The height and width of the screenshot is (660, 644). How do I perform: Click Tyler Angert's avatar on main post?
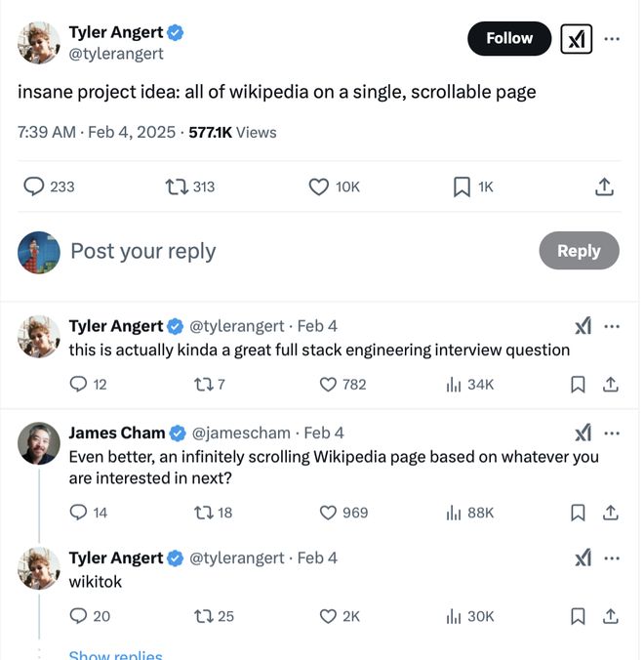(39, 43)
